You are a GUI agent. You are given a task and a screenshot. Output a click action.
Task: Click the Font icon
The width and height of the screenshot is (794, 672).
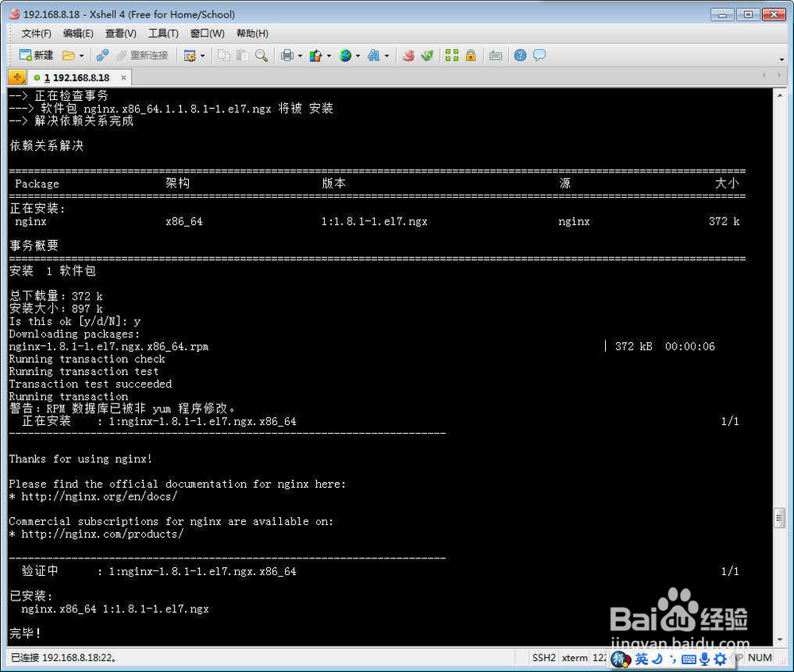point(374,55)
